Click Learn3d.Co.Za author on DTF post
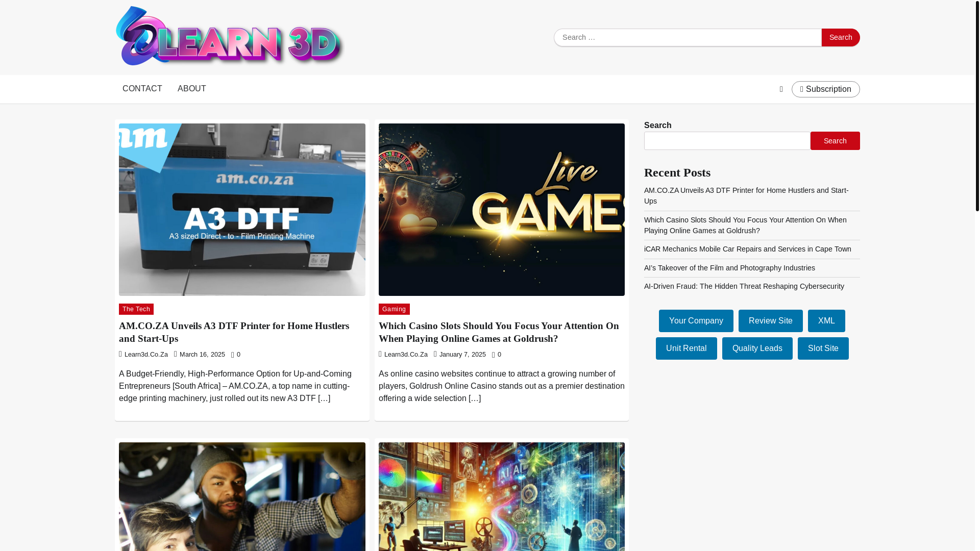980x551 pixels. click(146, 355)
